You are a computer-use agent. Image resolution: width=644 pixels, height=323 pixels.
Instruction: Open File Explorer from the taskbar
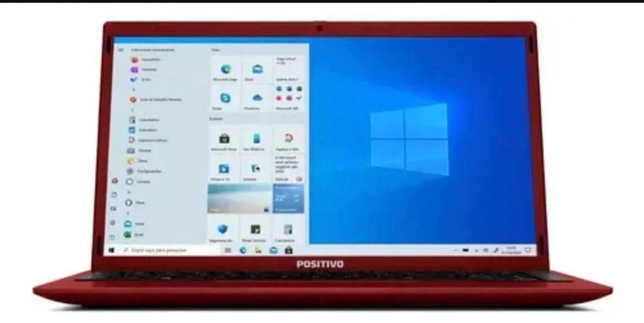pos(258,250)
